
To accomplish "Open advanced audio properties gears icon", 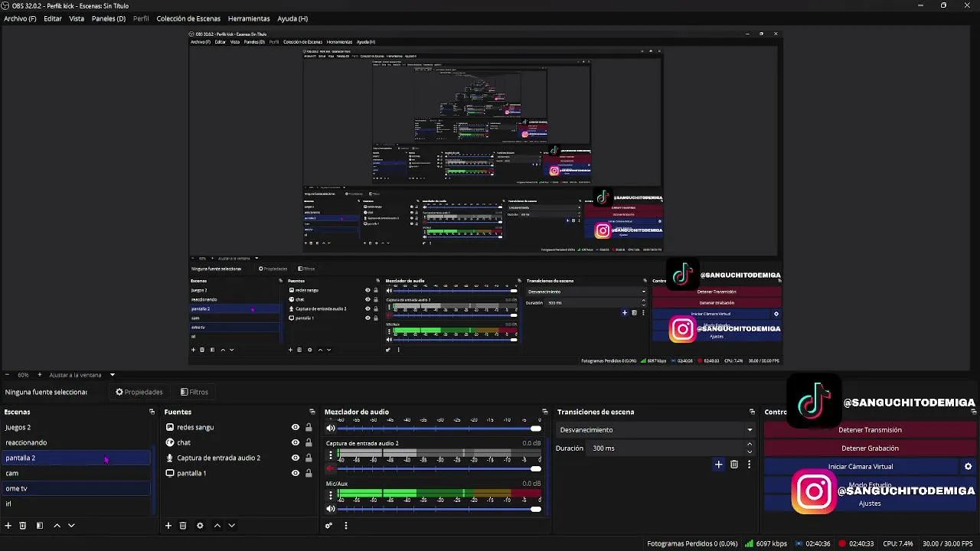I will pos(328,526).
